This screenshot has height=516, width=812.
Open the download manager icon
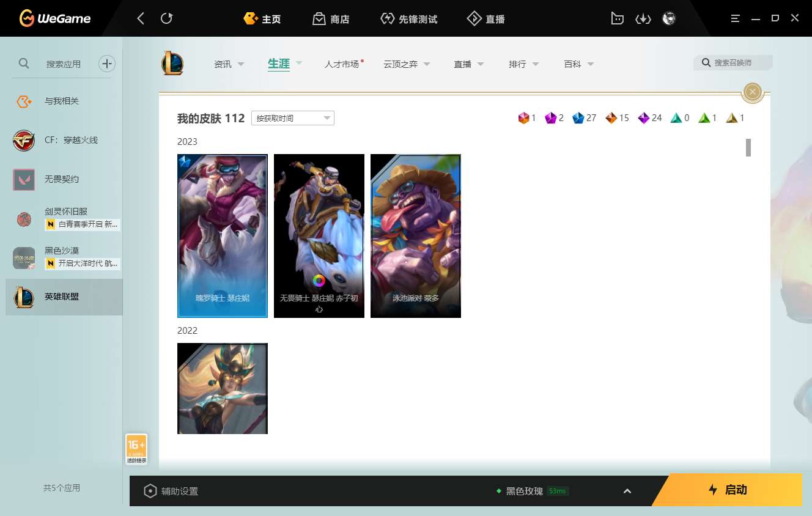[x=643, y=19]
